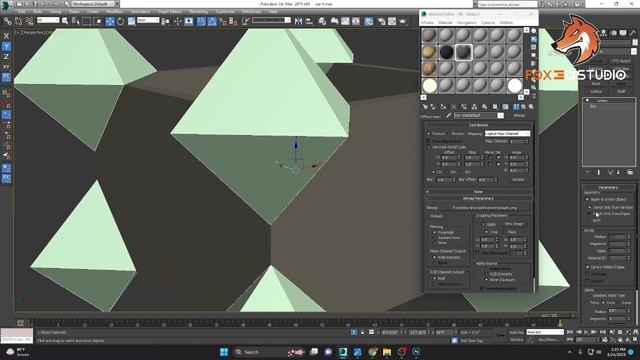
Task: Select the black material sample slot
Action: (x=446, y=52)
